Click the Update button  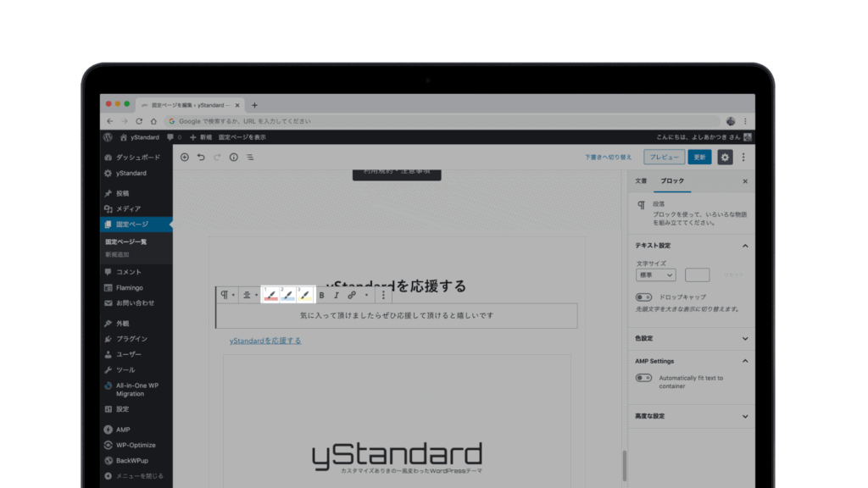click(699, 157)
